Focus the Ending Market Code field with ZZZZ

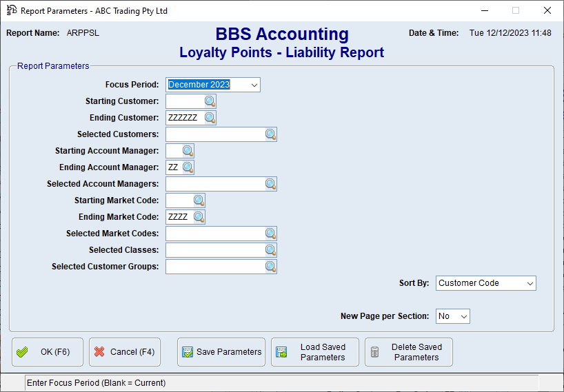pos(179,217)
